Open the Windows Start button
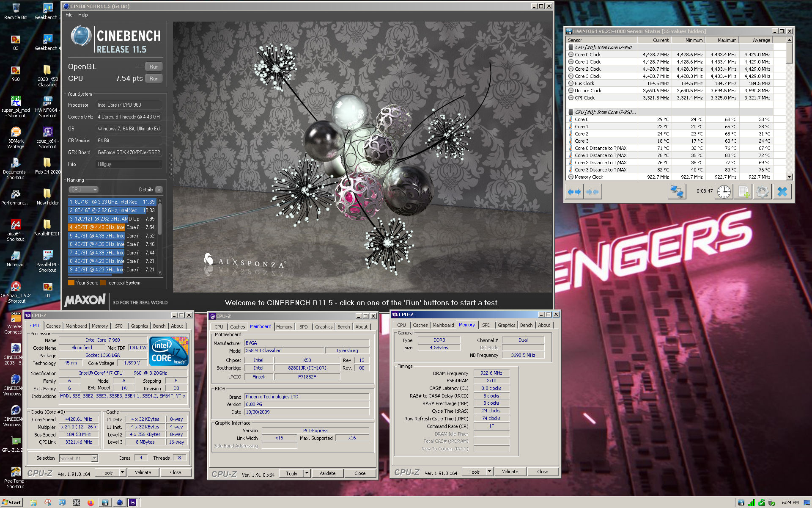Screen dimensions: 812x508 [x=11, y=502]
